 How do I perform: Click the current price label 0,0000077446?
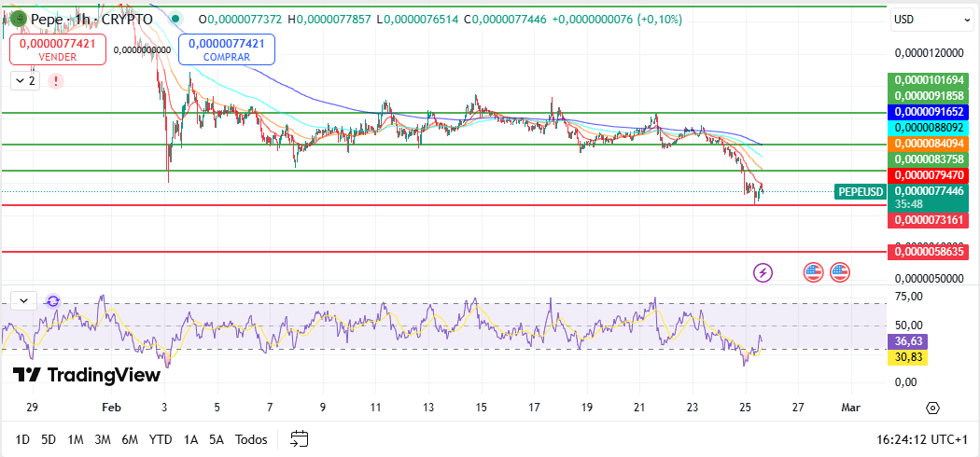point(929,192)
